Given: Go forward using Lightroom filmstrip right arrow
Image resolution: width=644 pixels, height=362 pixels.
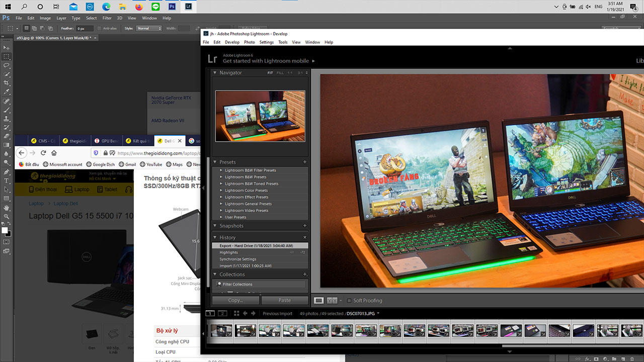Looking at the screenshot, I should (x=253, y=313).
